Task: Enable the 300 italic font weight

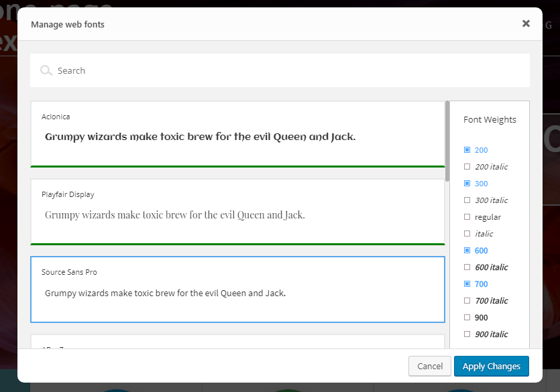Action: [x=467, y=200]
